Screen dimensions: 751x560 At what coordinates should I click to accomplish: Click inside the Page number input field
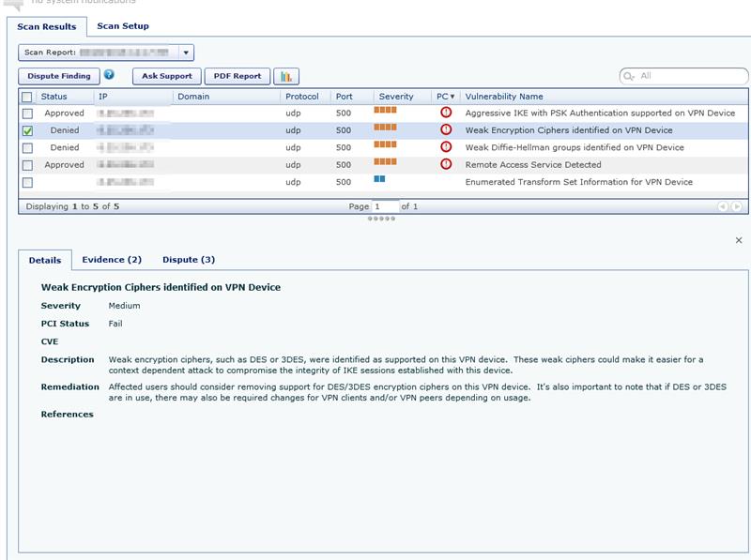387,205
